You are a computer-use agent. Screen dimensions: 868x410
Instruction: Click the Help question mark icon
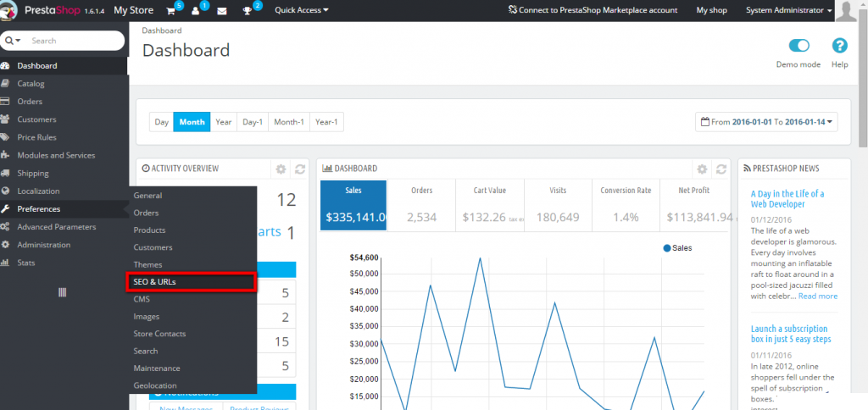click(840, 46)
